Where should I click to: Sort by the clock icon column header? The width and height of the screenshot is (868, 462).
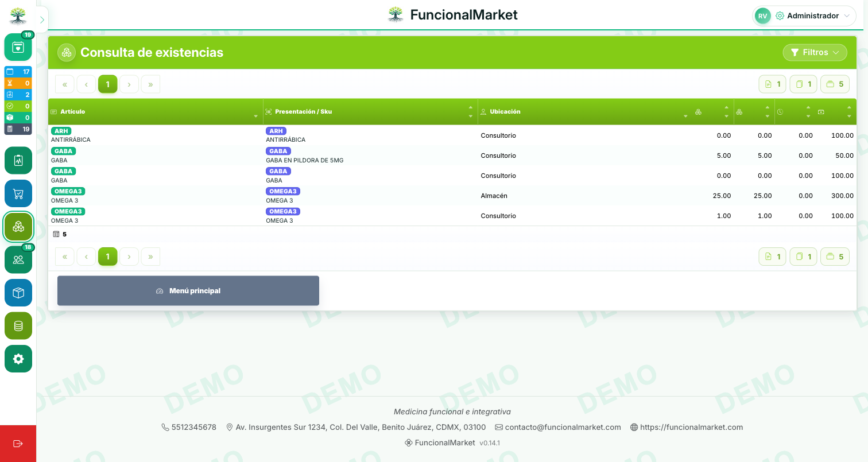tap(795, 111)
